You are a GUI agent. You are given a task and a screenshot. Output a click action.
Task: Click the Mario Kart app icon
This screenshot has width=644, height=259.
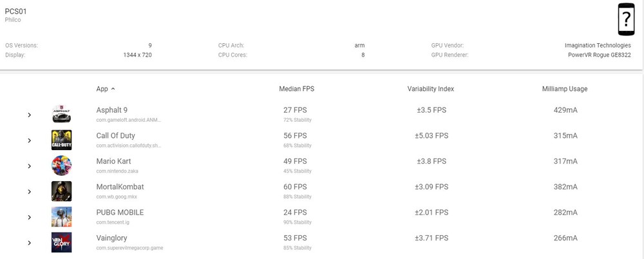[x=61, y=166]
